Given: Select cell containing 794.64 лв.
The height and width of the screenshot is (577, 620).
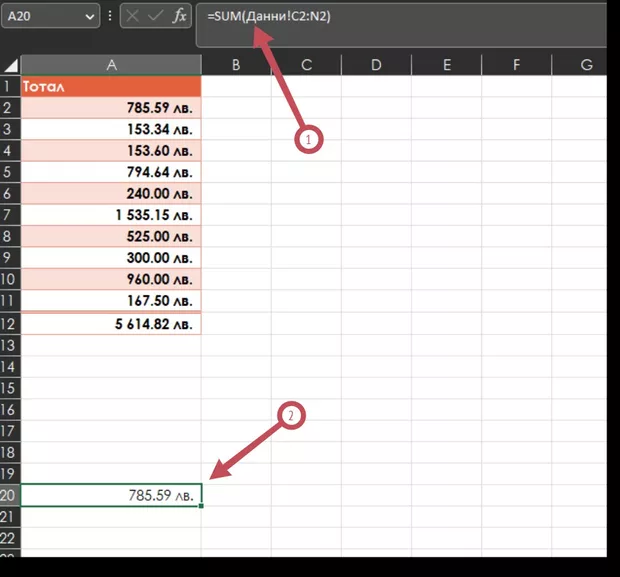Looking at the screenshot, I should (111, 172).
